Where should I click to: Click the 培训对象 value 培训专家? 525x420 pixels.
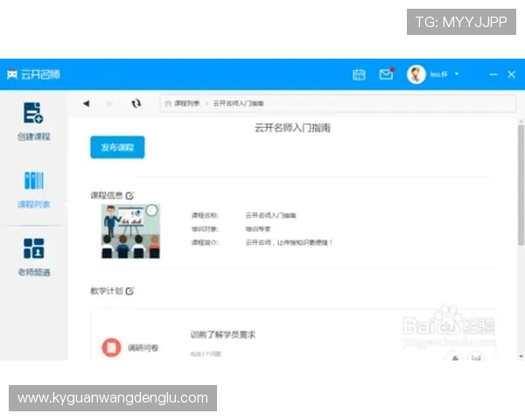(258, 229)
